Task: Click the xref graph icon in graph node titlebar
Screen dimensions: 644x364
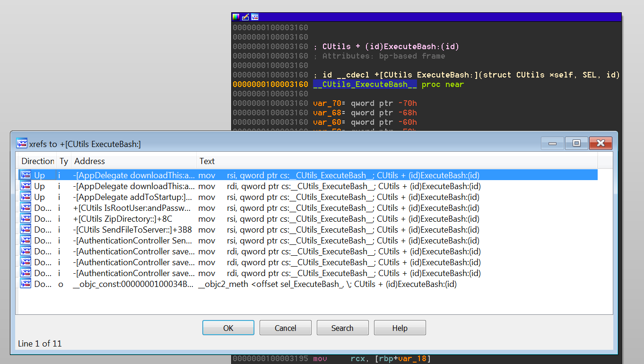Action: point(255,17)
